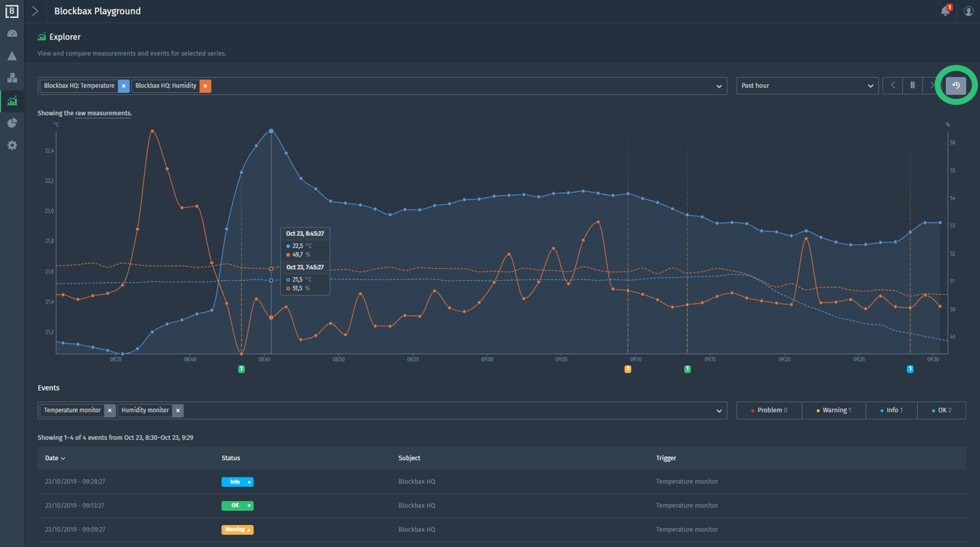Open the pie chart icon in sidebar
The image size is (980, 547).
pyautogui.click(x=12, y=123)
